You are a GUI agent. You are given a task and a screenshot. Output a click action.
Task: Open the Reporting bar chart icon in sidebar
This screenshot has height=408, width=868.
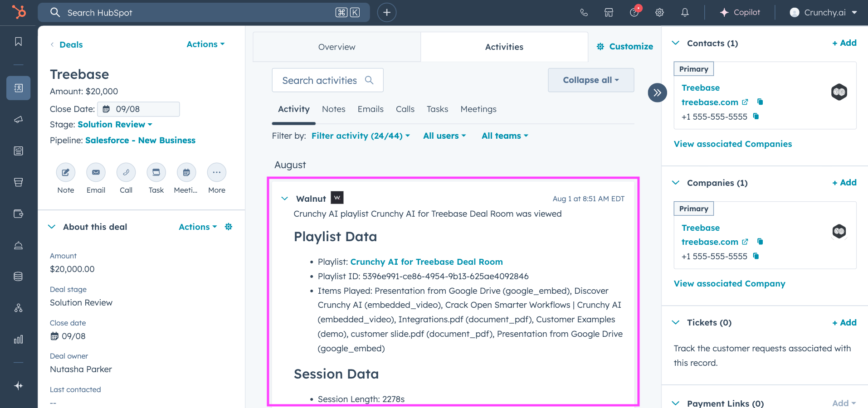pos(18,339)
